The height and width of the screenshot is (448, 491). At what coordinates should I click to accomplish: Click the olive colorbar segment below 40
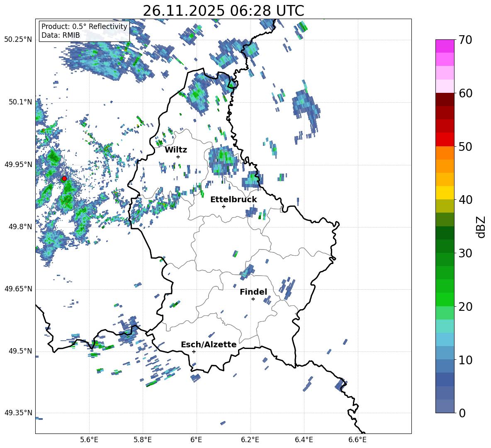pos(445,206)
